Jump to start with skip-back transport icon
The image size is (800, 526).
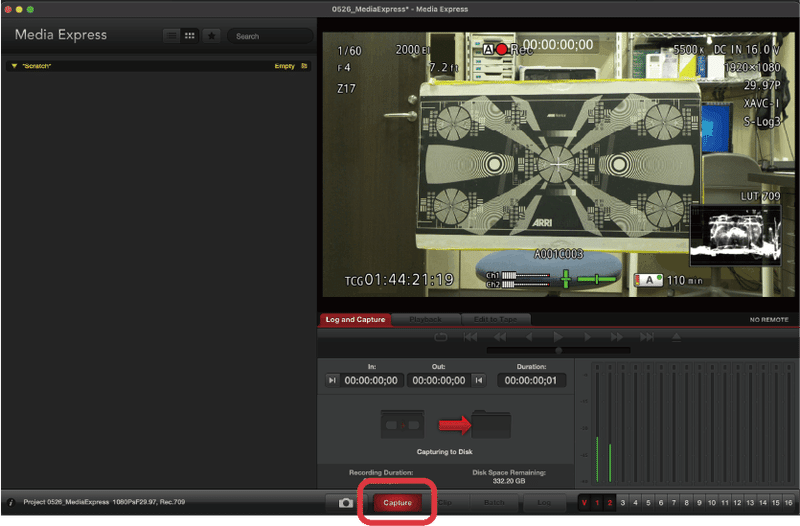click(470, 337)
